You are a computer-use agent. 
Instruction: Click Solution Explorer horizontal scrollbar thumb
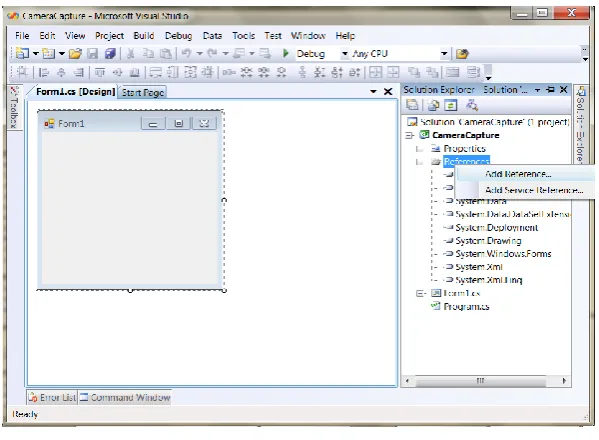[x=481, y=380]
